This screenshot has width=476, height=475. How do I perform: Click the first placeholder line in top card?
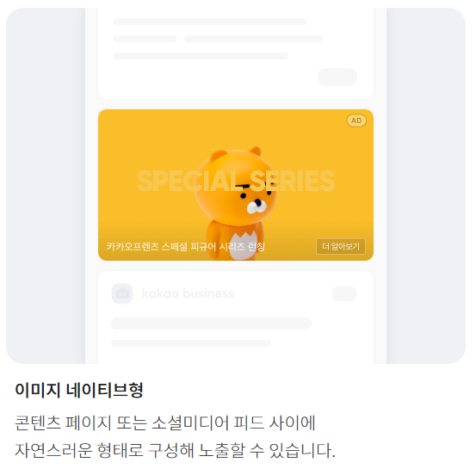(x=210, y=22)
